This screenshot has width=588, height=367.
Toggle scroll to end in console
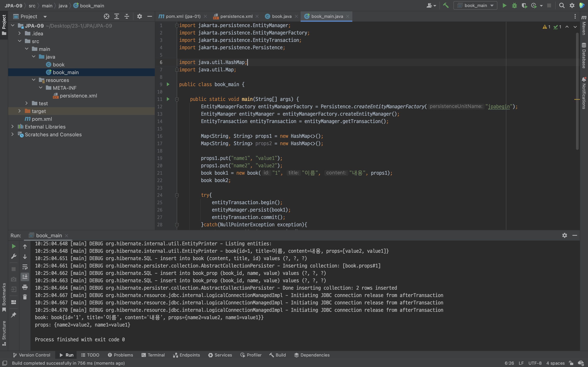coord(25,277)
